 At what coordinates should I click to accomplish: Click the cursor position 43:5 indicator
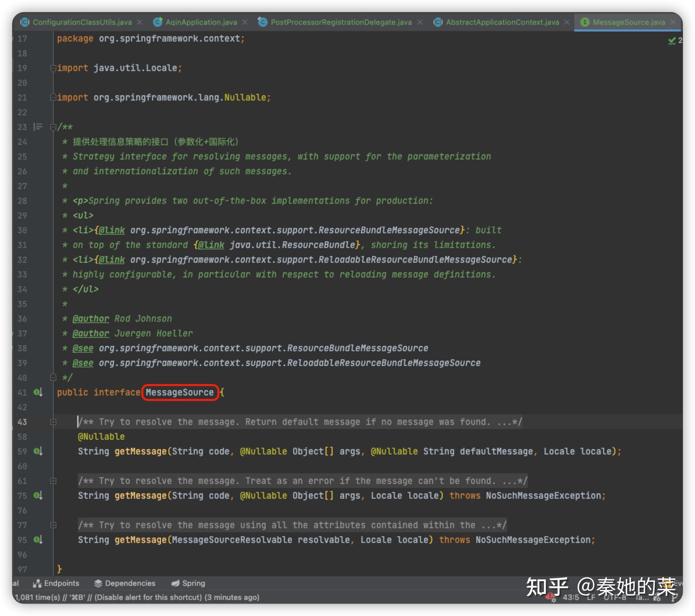[571, 598]
